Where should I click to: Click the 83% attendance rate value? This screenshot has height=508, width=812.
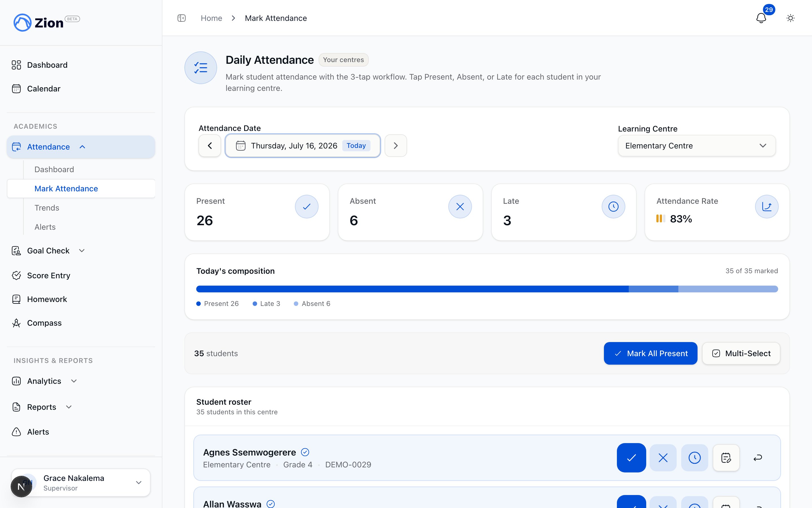681,219
